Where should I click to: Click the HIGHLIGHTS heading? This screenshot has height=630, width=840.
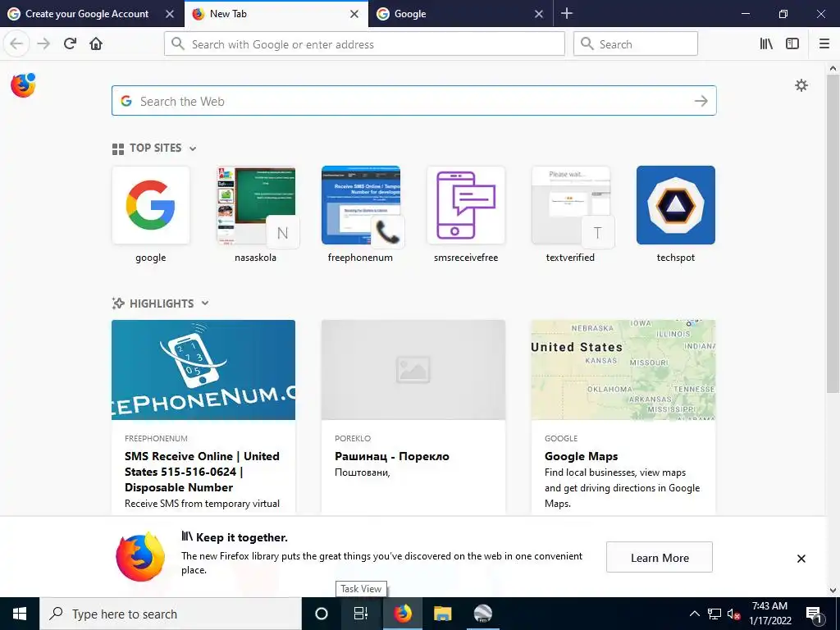click(162, 304)
